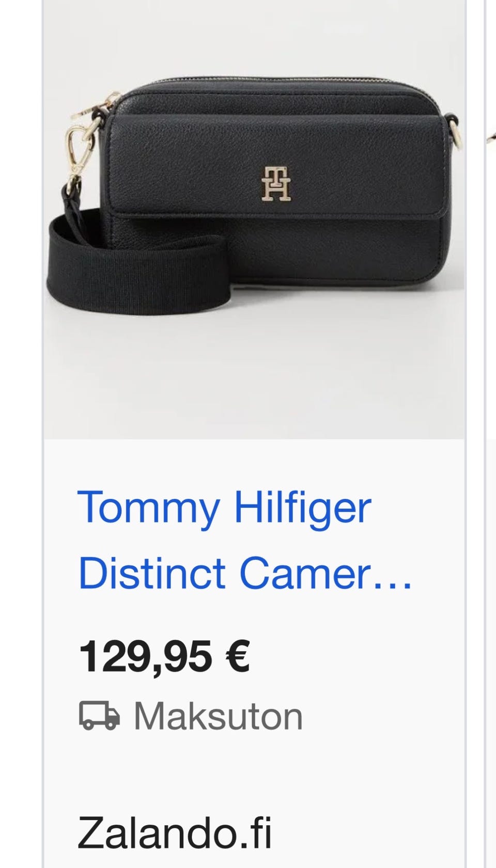Click the gold TH monogram on the bag
Viewport: 496px width, 868px height.
(x=275, y=183)
